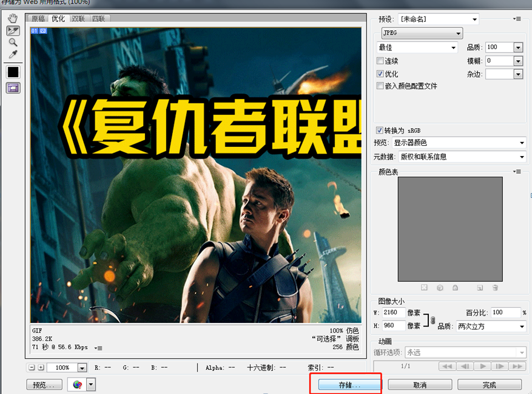Enable the 连续 (Progressive) checkbox

click(x=381, y=61)
